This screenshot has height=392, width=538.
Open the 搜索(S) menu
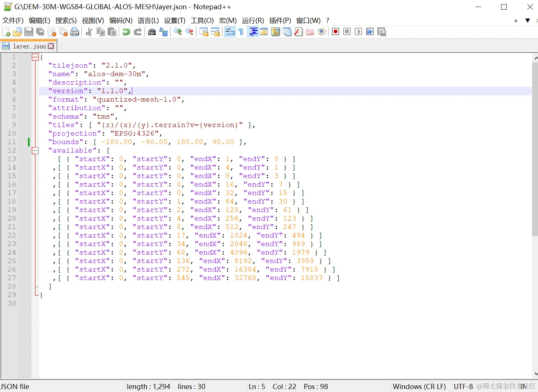coord(66,21)
